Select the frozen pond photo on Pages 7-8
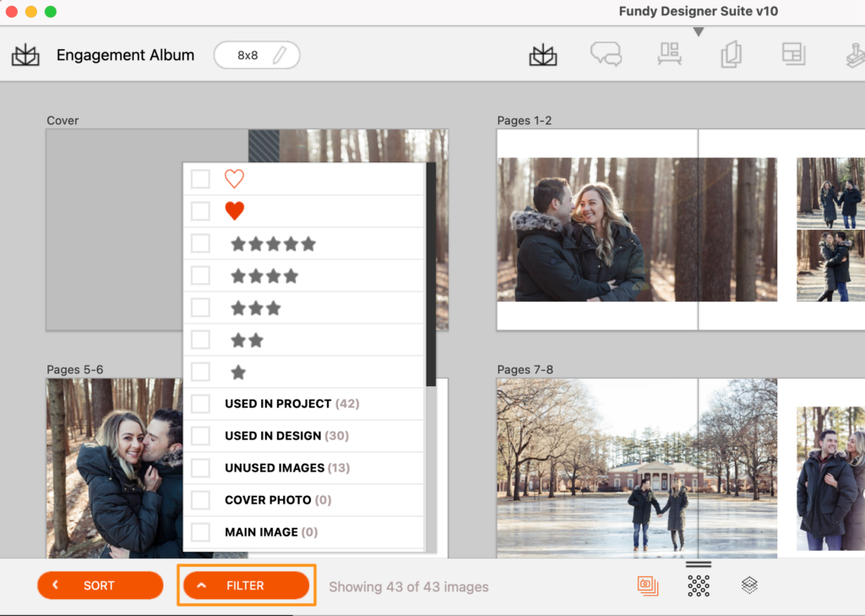The image size is (865, 616). click(637, 468)
